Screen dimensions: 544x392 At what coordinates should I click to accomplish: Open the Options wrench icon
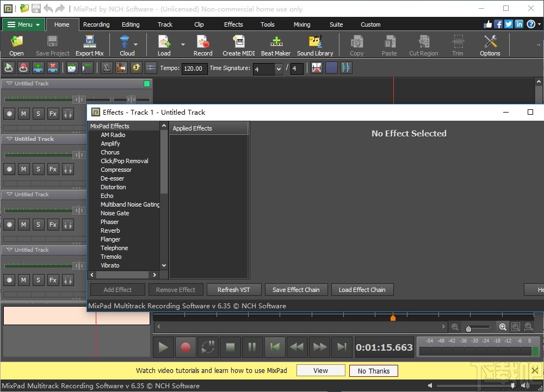pyautogui.click(x=490, y=46)
